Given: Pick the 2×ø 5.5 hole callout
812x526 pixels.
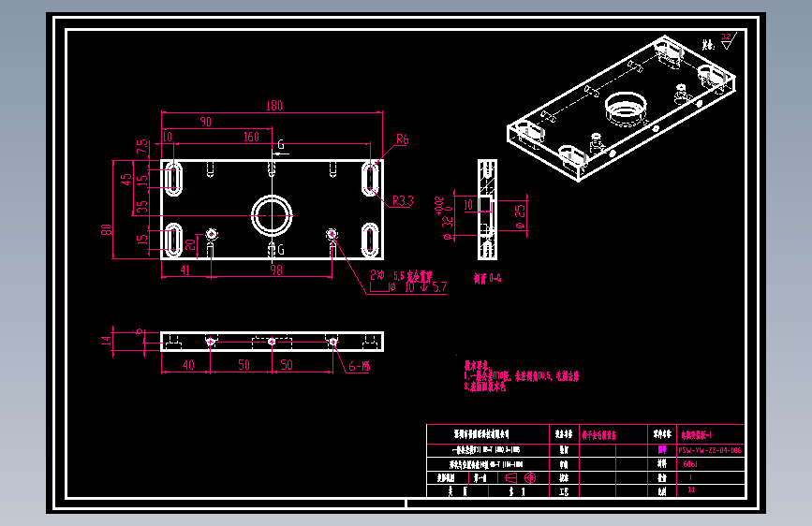Looking at the screenshot, I should coord(401,275).
